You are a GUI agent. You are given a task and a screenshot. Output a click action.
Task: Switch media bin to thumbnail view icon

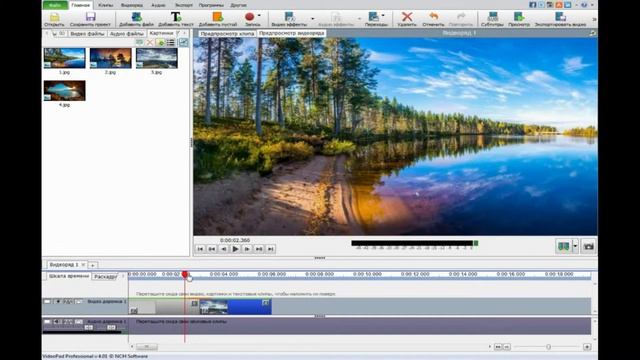point(183,43)
